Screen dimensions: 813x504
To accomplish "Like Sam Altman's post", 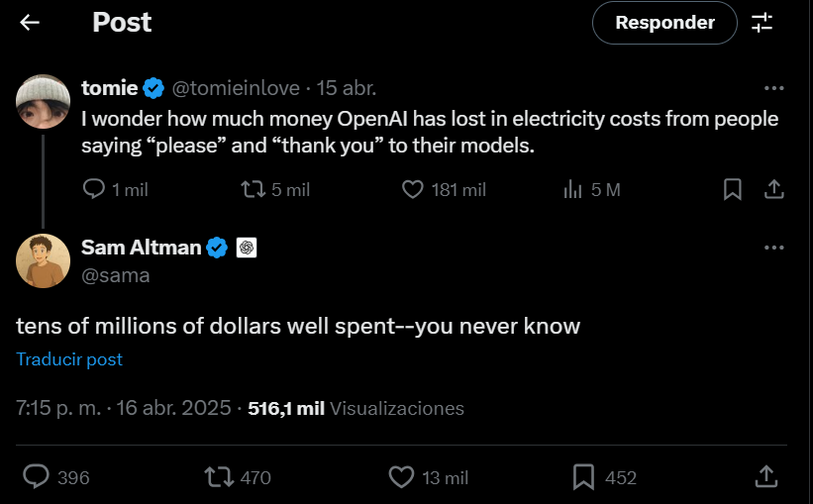I will (401, 477).
